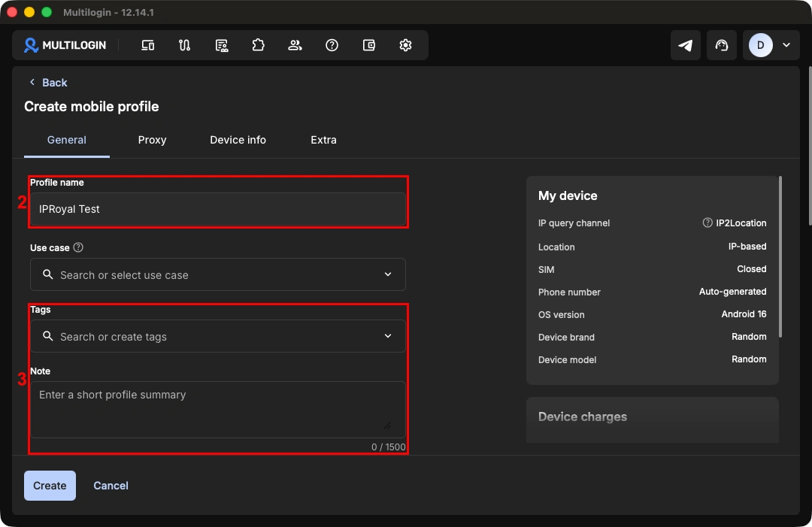This screenshot has height=527, width=812.
Task: Click the 0 / 1500 character counter
Action: [x=389, y=447]
